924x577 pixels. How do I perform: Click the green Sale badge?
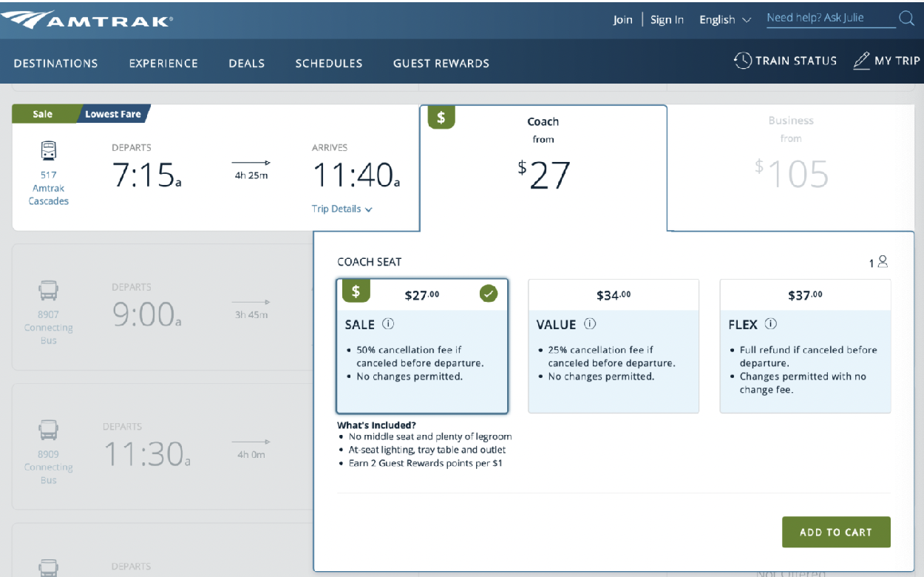pos(43,115)
